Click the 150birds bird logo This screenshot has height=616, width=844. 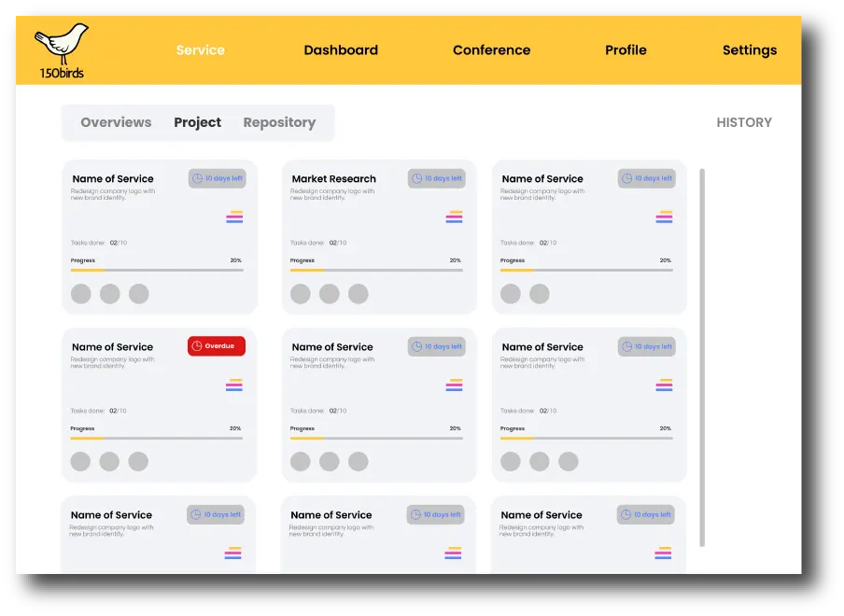[62, 50]
